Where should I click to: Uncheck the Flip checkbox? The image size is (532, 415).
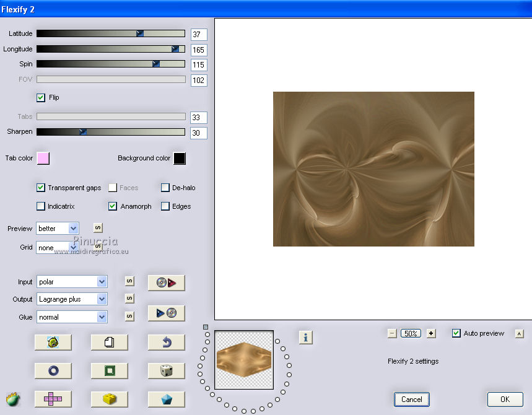(41, 98)
